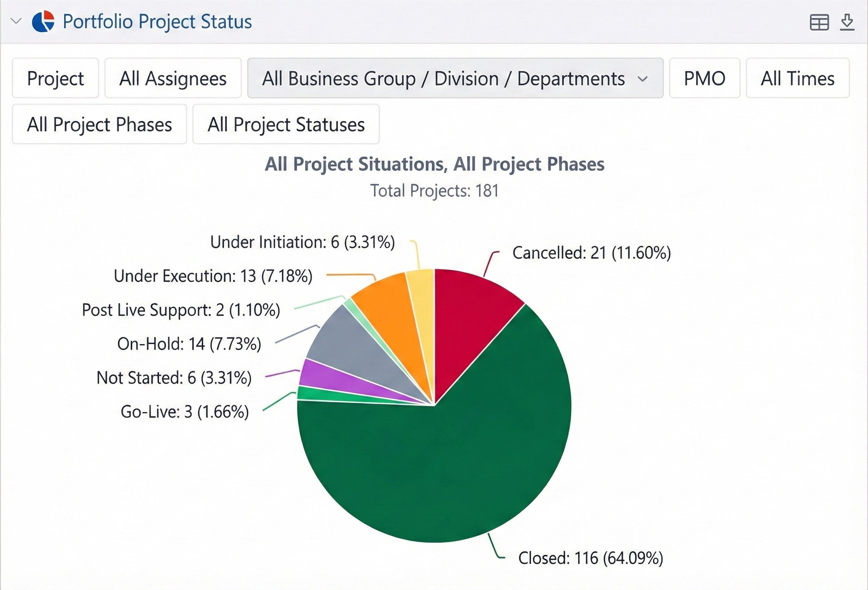868x590 pixels.
Task: Open the All Assignees filter
Action: (173, 79)
